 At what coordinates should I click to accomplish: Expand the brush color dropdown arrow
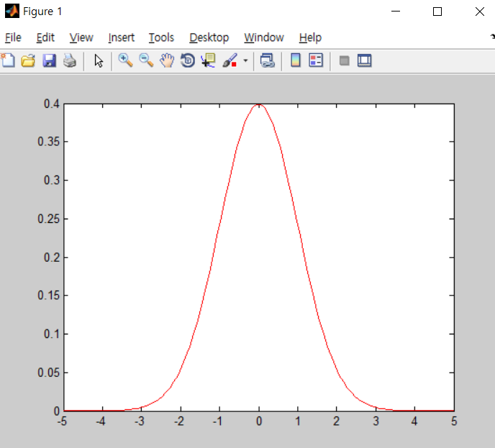coord(245,60)
